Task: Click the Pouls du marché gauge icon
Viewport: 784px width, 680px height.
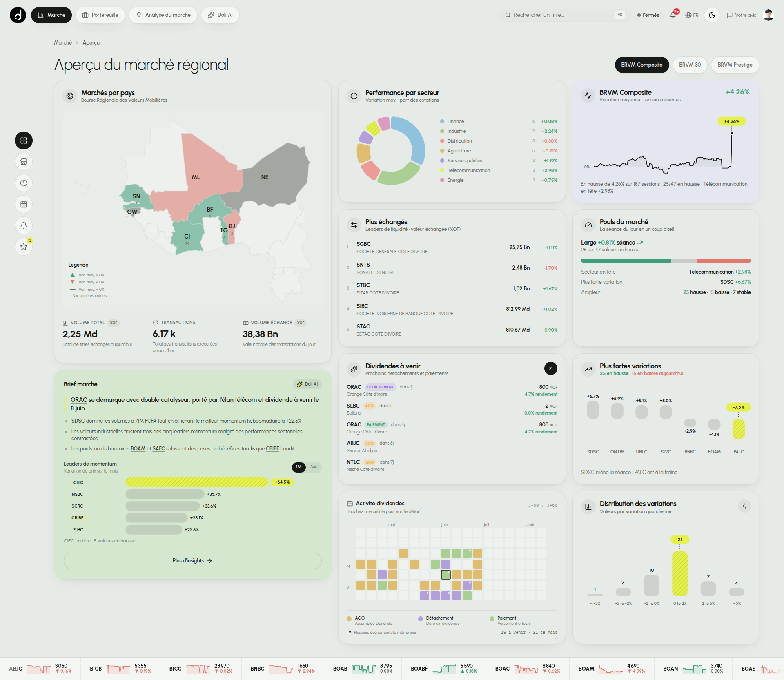Action: 588,225
